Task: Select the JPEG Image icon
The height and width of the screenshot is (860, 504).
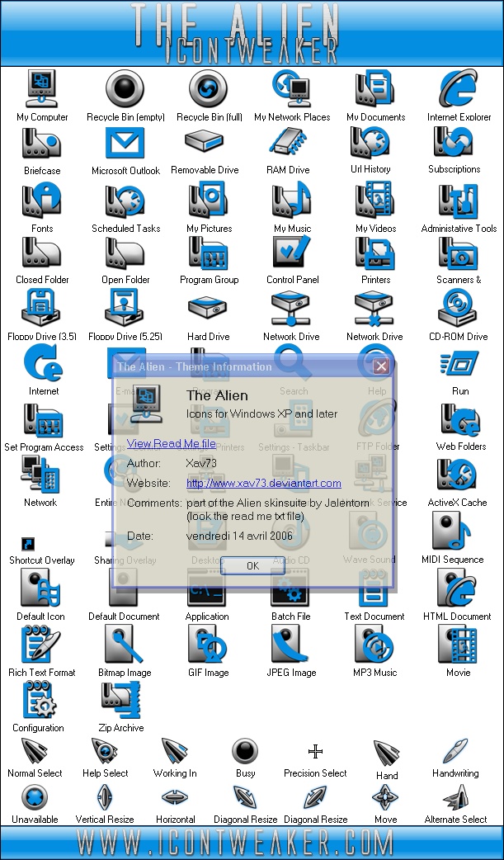Action: (290, 644)
